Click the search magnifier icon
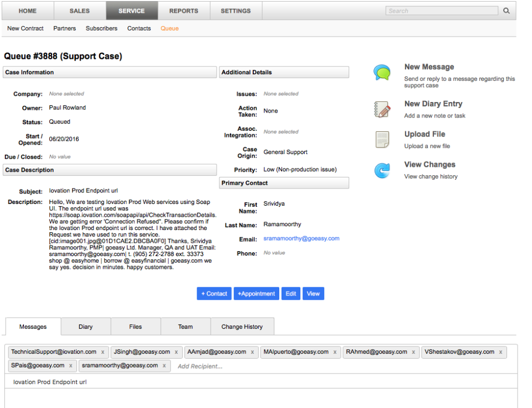 (506, 11)
